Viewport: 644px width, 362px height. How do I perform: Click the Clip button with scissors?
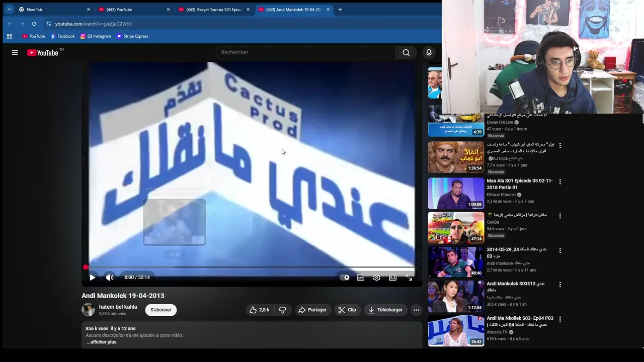pyautogui.click(x=347, y=310)
